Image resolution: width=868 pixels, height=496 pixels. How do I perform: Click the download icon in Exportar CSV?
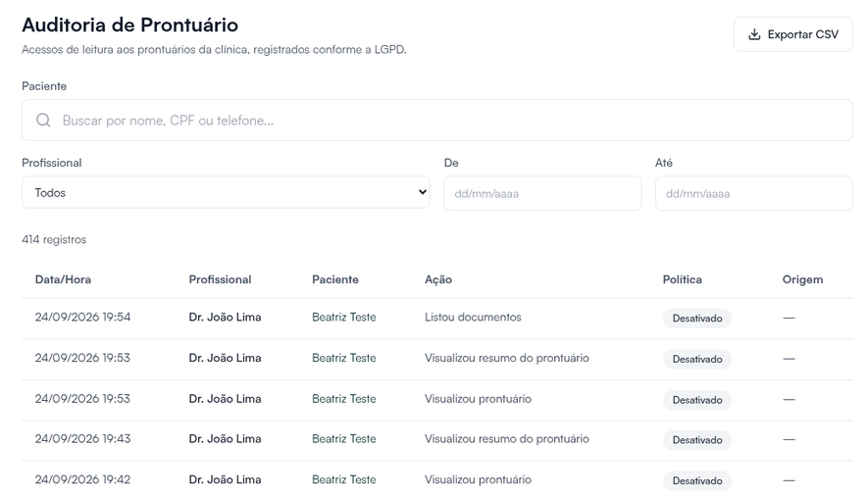[x=754, y=34]
